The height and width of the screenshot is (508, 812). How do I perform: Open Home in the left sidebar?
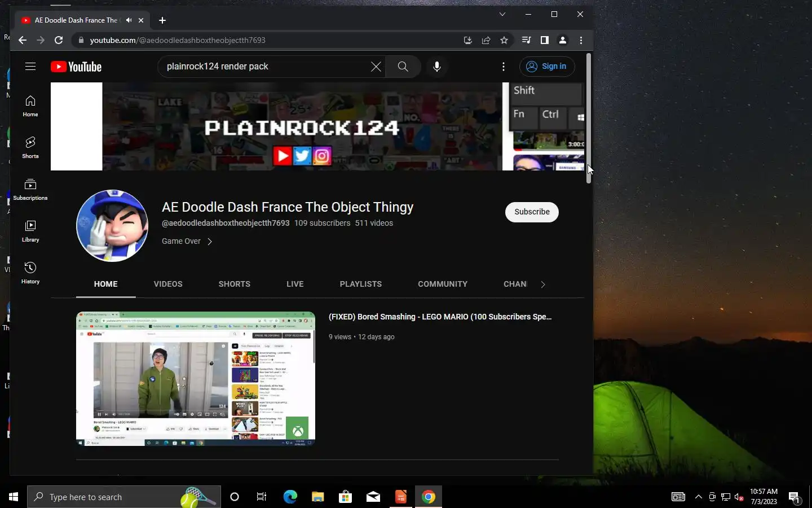30,106
